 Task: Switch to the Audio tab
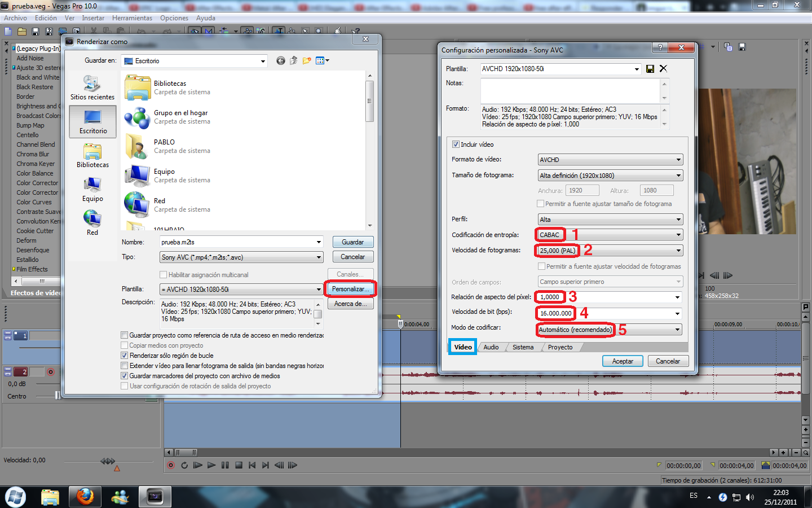(491, 347)
